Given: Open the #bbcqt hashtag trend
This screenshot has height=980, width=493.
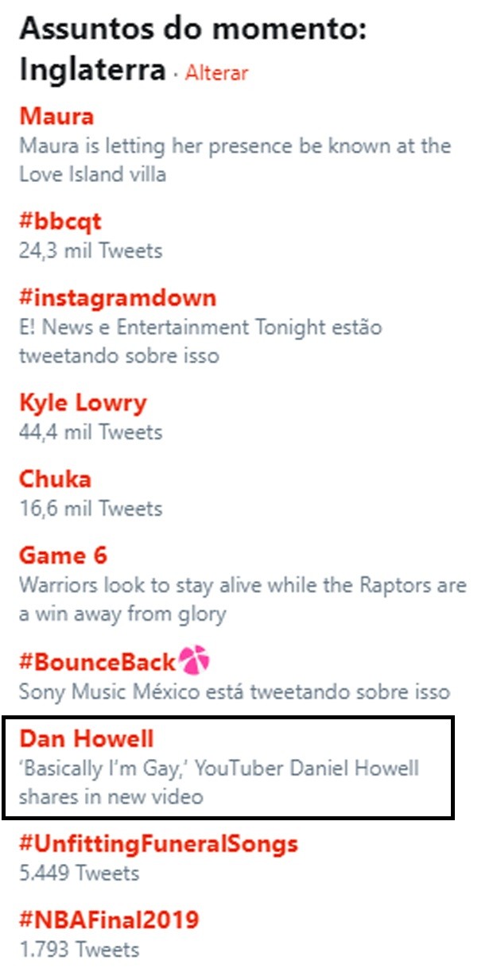Looking at the screenshot, I should 60,222.
